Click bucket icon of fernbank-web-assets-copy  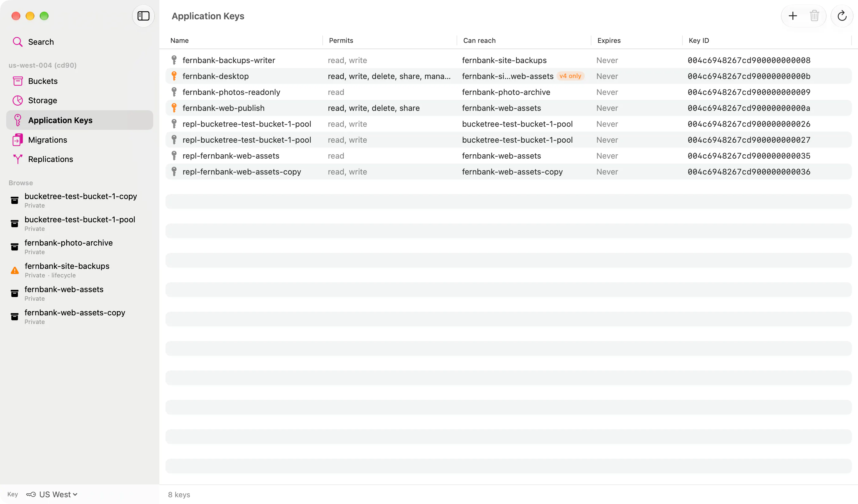(15, 317)
